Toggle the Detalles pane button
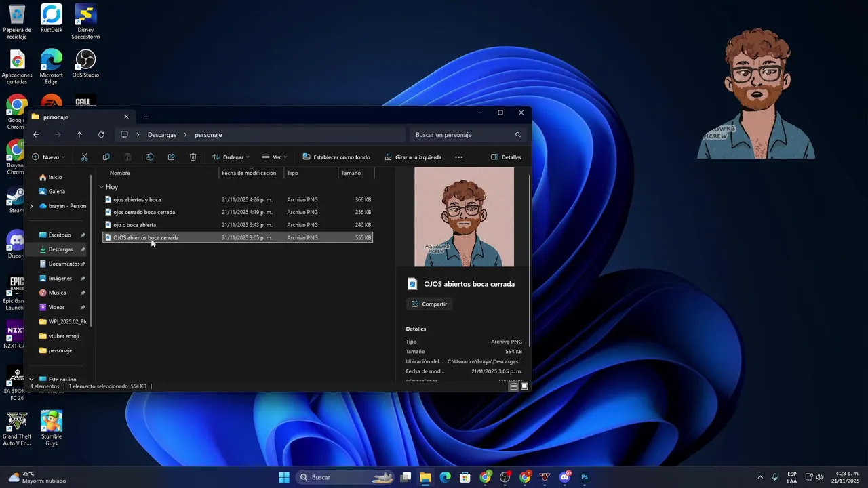 506,157
